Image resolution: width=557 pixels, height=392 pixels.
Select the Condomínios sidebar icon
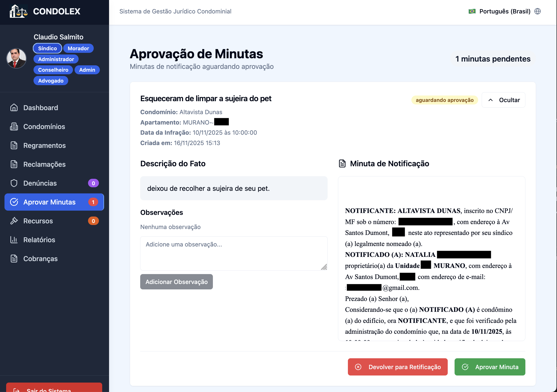[14, 126]
